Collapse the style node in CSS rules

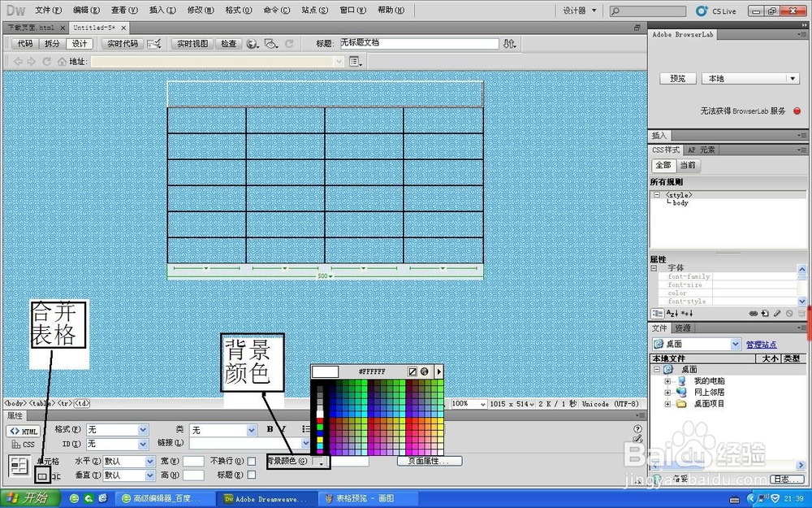pyautogui.click(x=657, y=195)
